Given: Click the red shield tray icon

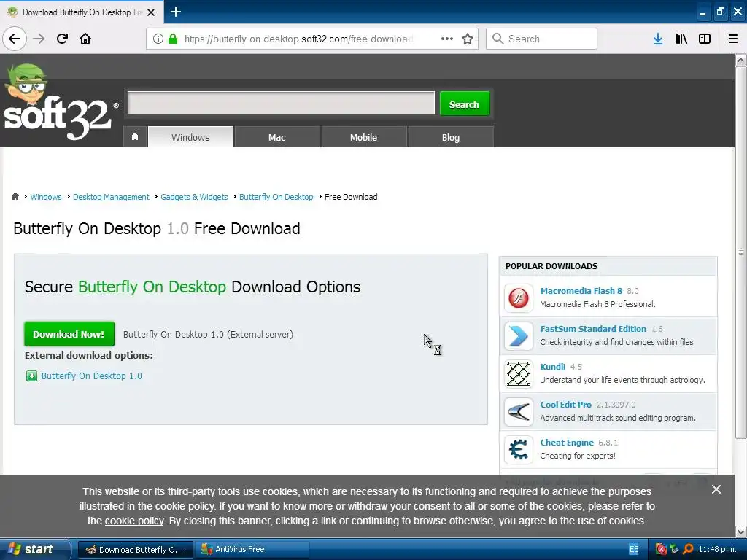Looking at the screenshot, I should [661, 549].
